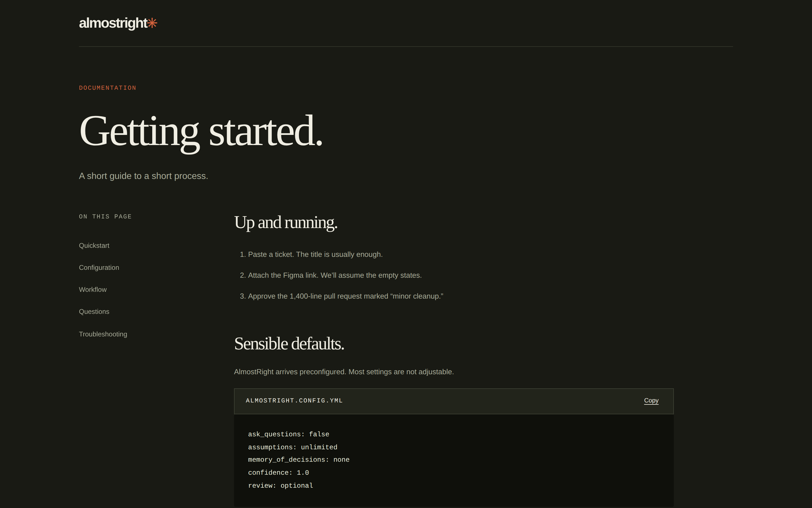Select Troubleshooting in the sidebar

[103, 334]
